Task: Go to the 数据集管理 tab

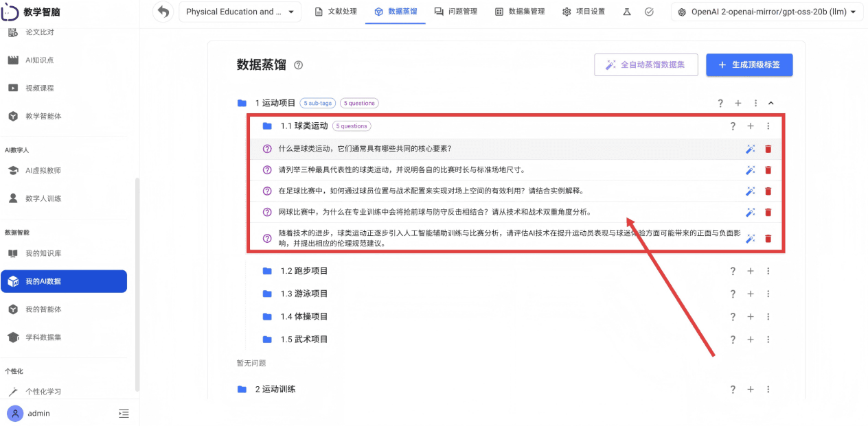Action: point(520,12)
